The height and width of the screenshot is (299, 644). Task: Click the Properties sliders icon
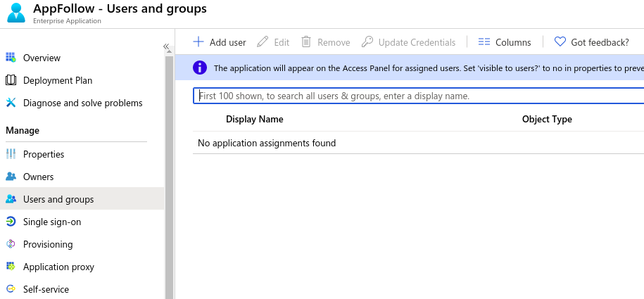pos(11,154)
